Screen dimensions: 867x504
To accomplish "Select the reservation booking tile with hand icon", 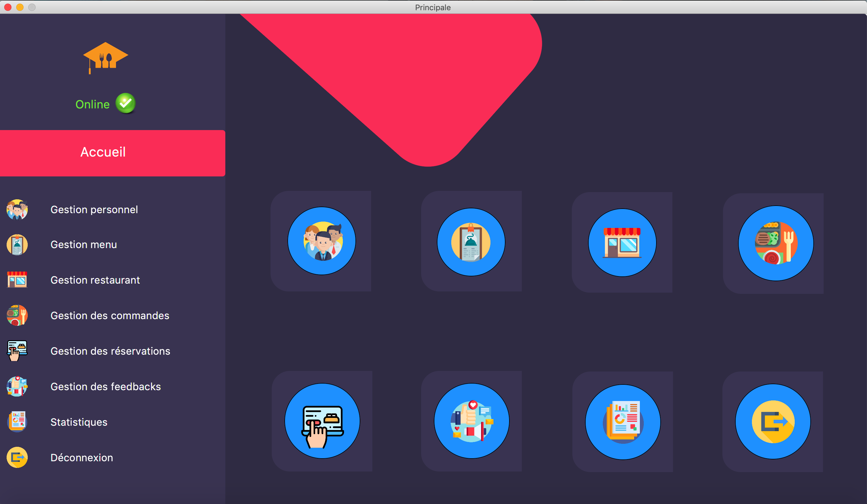I will tap(322, 421).
